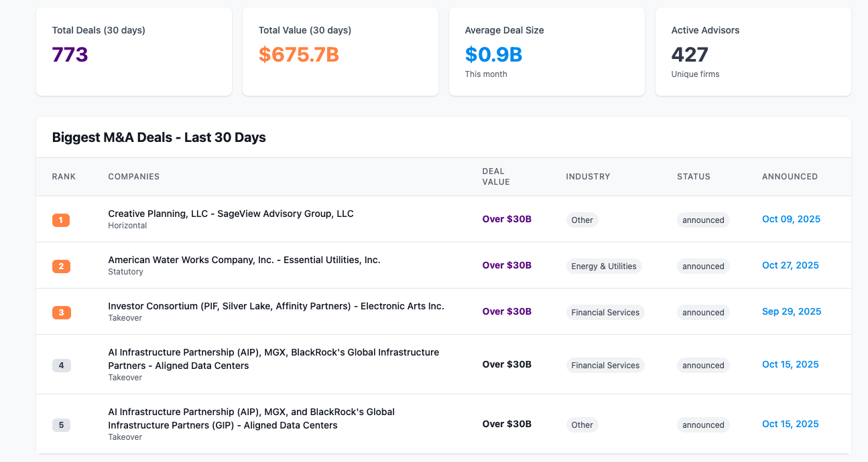Select the rank 3 badge for Electronic Arts deal

61,312
